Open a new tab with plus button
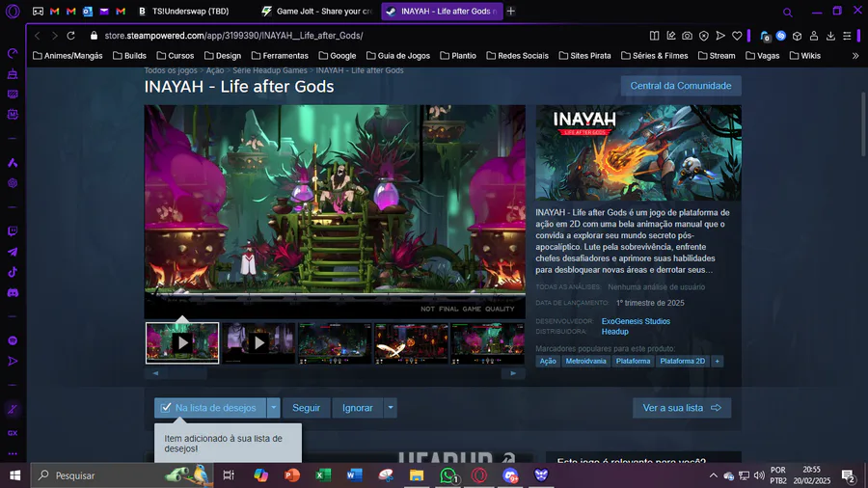This screenshot has width=868, height=488. pyautogui.click(x=510, y=11)
